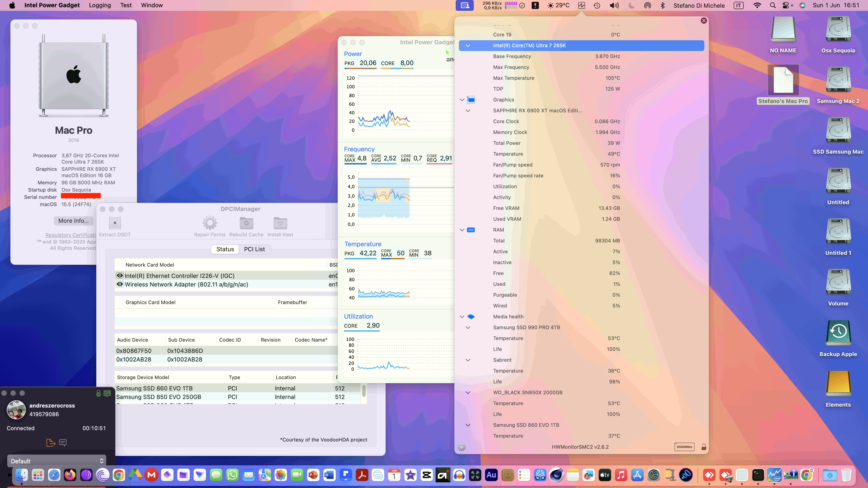Screen dimensions: 868x488
Task: Switch to the PCI List tab
Action: pyautogui.click(x=254, y=249)
